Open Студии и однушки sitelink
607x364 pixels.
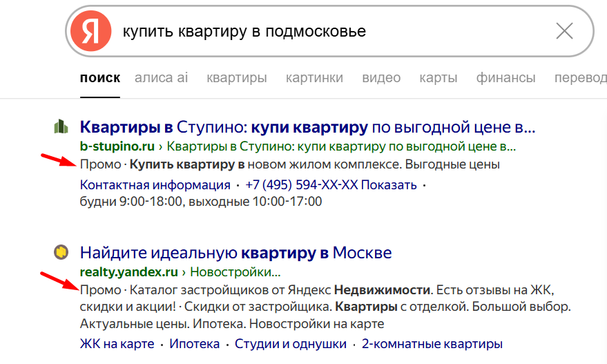pos(290,344)
